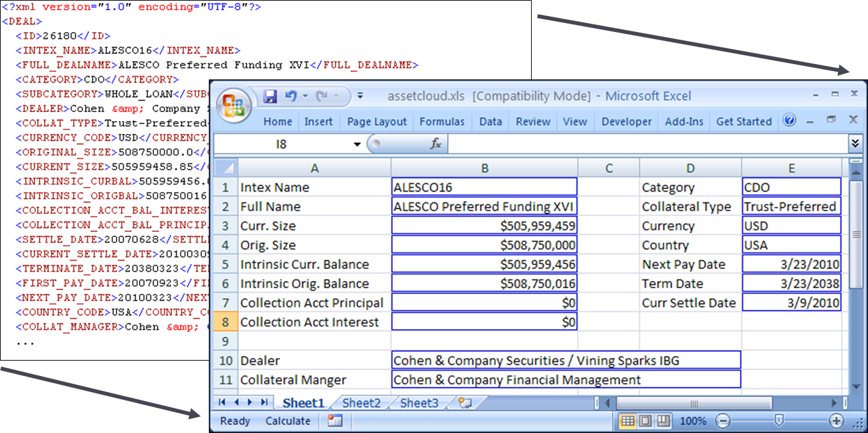Jump to the first sheet tab
Image resolution: width=868 pixels, height=433 pixels.
pyautogui.click(x=222, y=403)
